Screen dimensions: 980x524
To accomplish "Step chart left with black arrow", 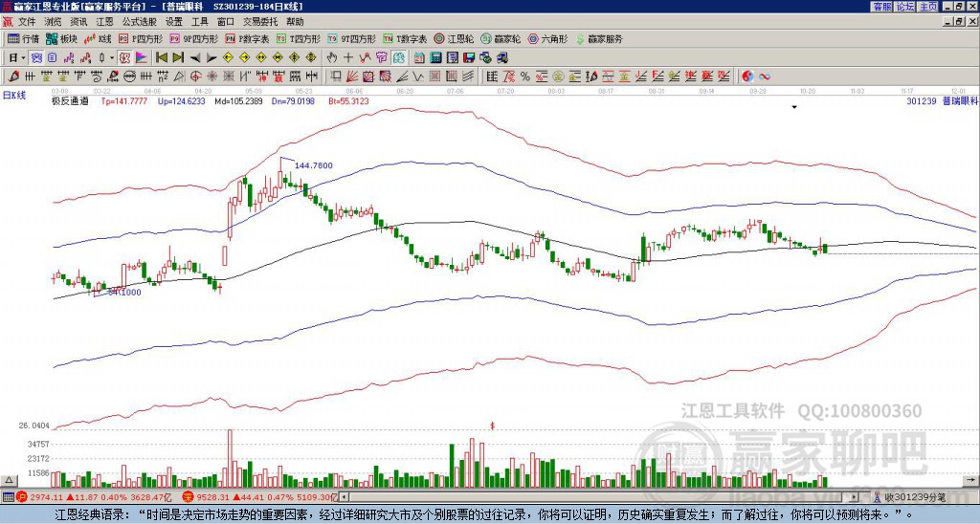I will [195, 57].
